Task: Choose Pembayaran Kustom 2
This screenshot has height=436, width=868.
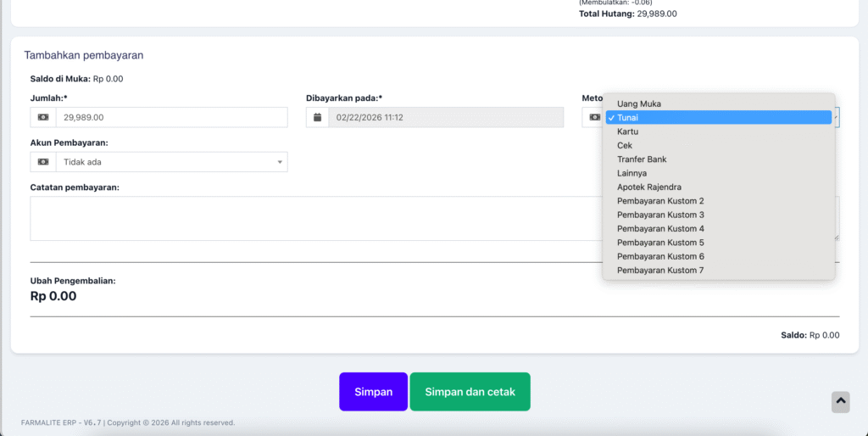Action: [x=660, y=201]
